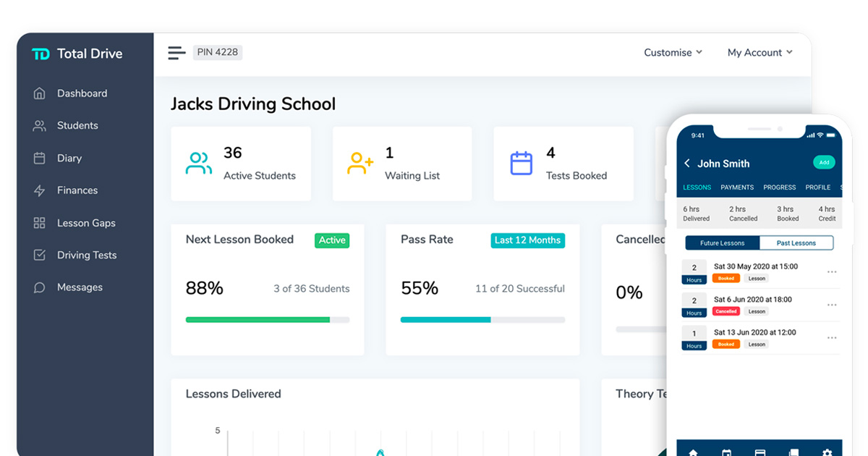
Task: Open the Progress tab for John Smith
Action: tap(779, 187)
